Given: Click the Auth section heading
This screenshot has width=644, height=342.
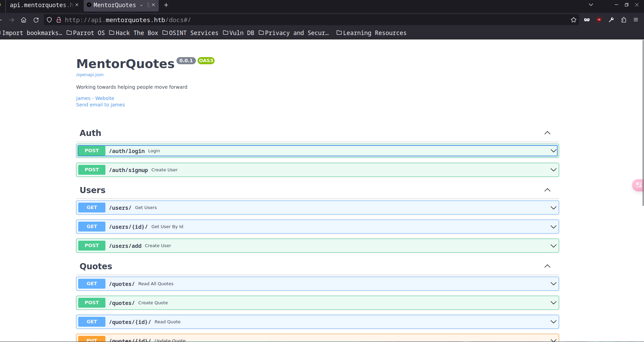Looking at the screenshot, I should click(x=90, y=133).
